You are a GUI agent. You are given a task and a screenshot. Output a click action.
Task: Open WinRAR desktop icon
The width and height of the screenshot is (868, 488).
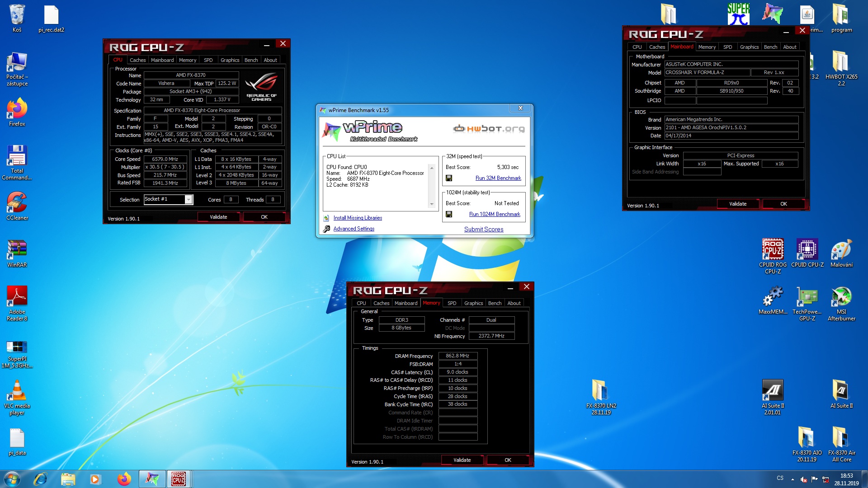pos(17,254)
